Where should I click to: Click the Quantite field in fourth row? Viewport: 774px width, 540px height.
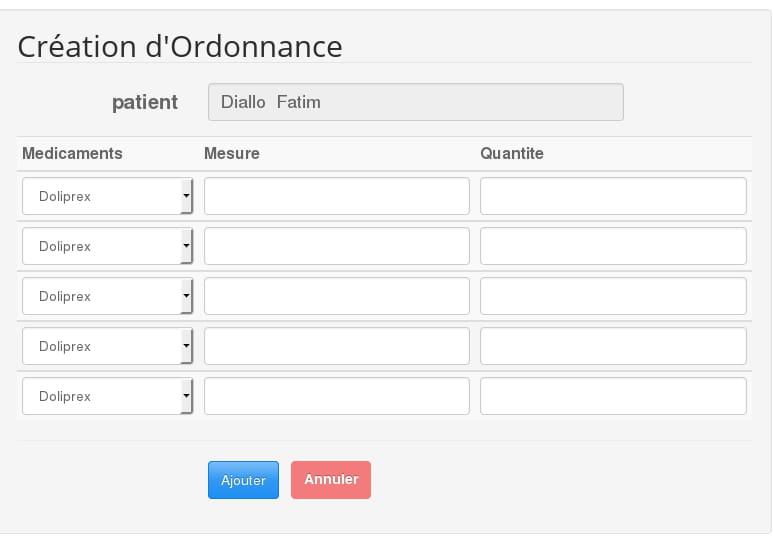click(613, 346)
